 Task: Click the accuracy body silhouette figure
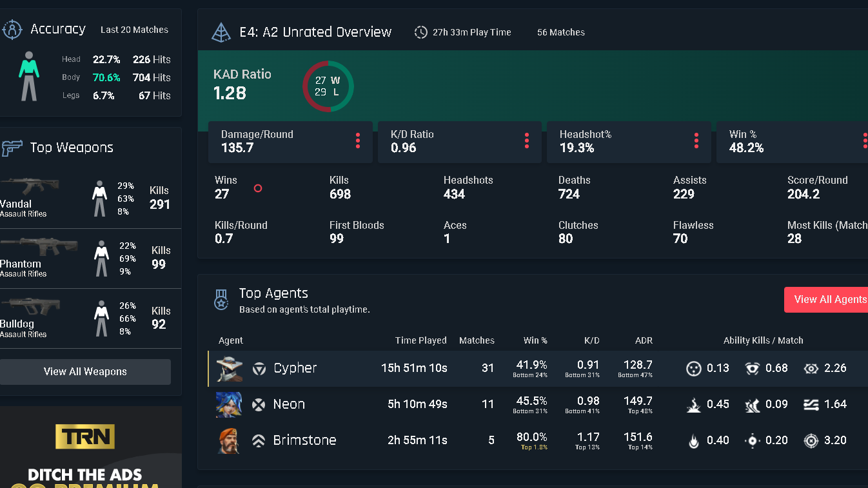[29, 76]
